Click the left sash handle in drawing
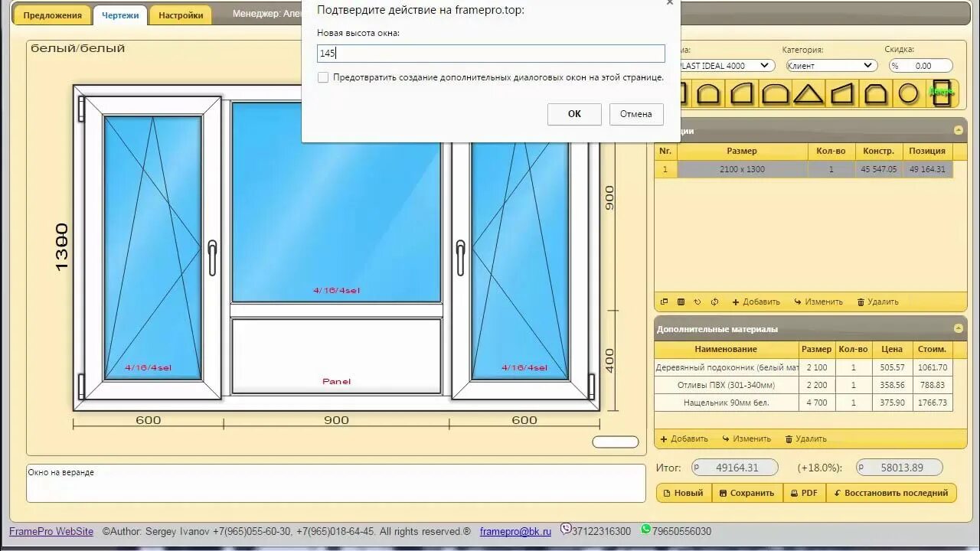Screen dimensions: 980x551 coord(212,258)
